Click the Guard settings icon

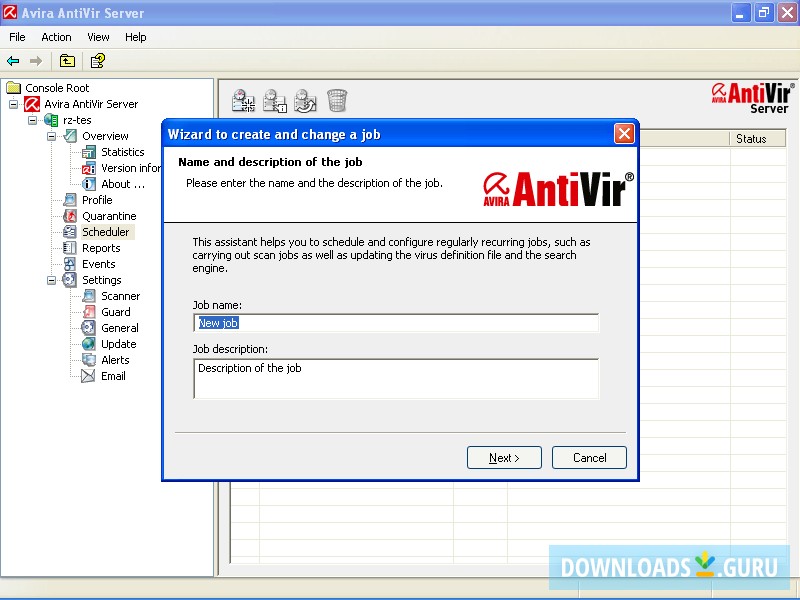[x=89, y=312]
